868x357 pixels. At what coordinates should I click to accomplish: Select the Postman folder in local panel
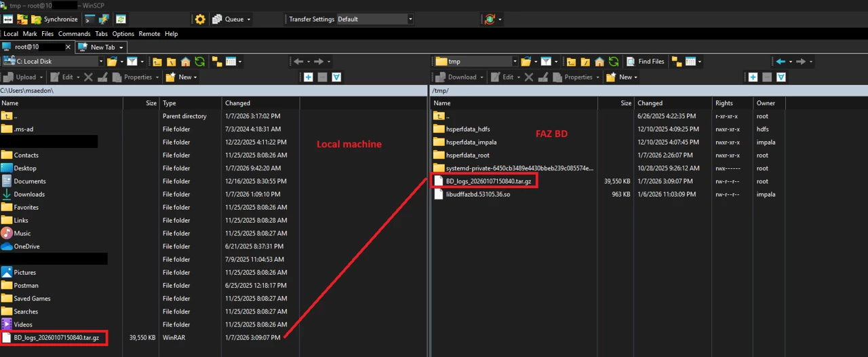coord(26,285)
